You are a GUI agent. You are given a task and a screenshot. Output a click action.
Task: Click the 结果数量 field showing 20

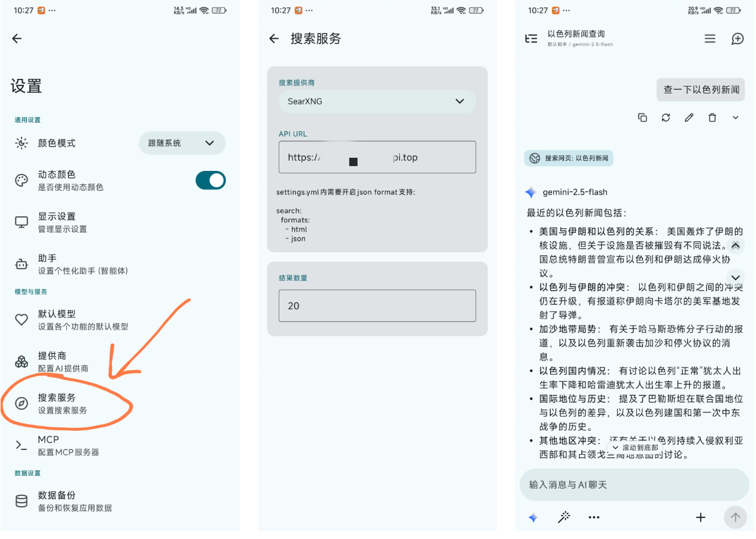coord(377,306)
